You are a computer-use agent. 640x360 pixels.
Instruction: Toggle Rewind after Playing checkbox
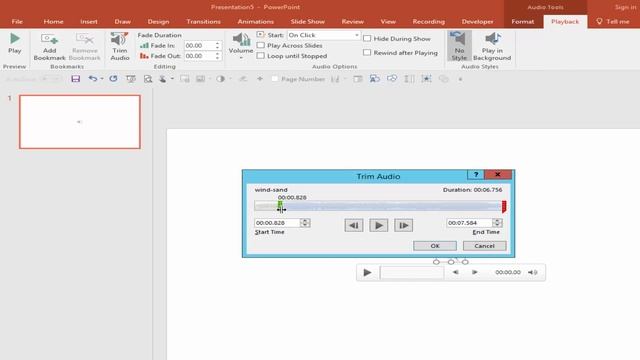tap(367, 53)
